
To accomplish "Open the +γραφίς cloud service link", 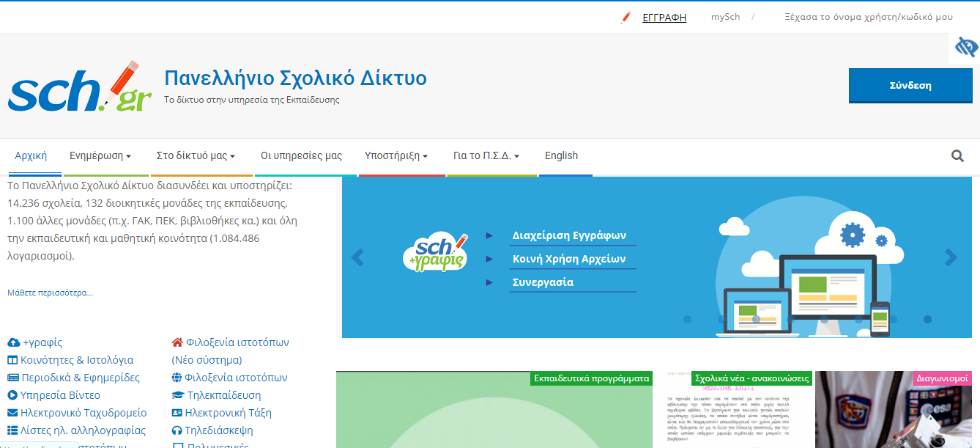I will (x=42, y=342).
